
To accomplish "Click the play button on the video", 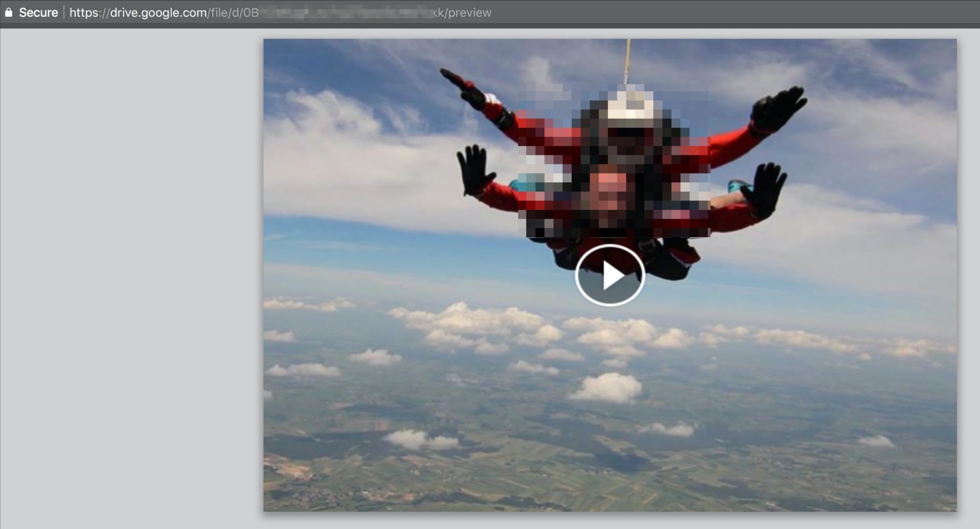I will pos(610,275).
